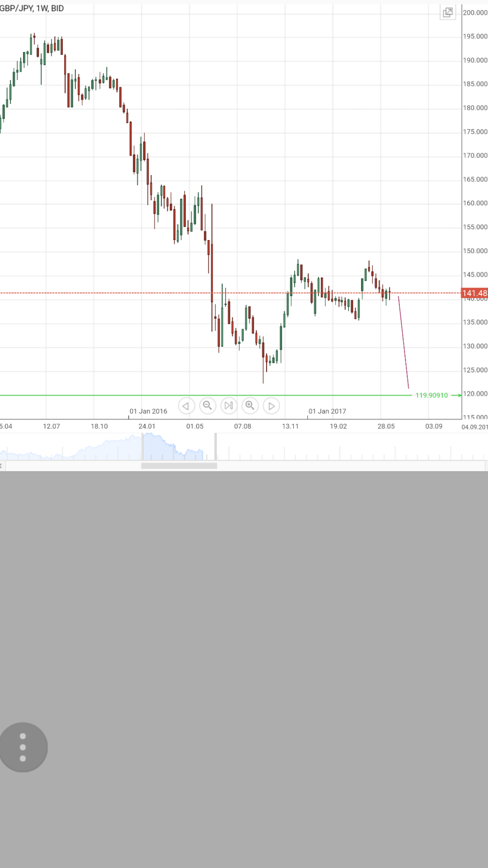Click the 13.11 time axis label

tap(290, 426)
